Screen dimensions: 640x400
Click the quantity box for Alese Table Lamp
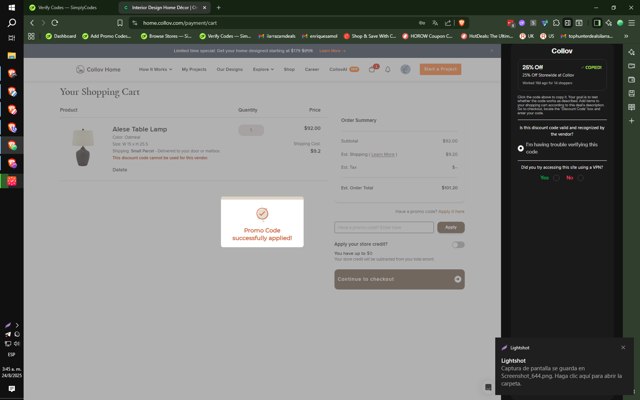(x=251, y=130)
